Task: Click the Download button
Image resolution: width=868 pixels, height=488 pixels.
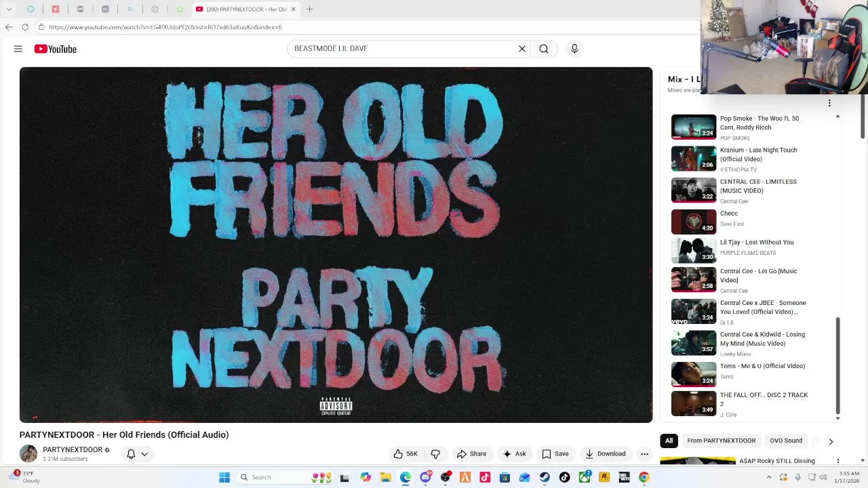Action: 605,454
